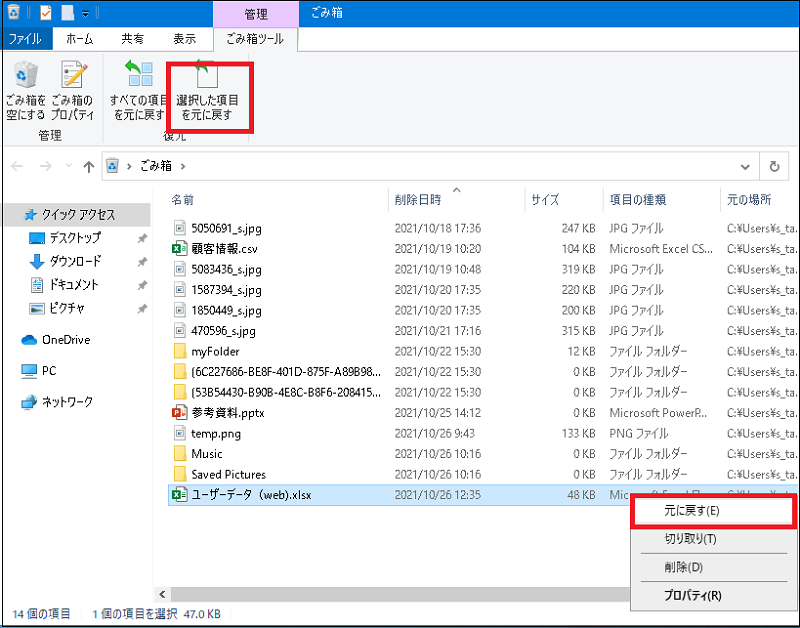
Task: Open ダウンロード in navigation pane
Action: [76, 261]
